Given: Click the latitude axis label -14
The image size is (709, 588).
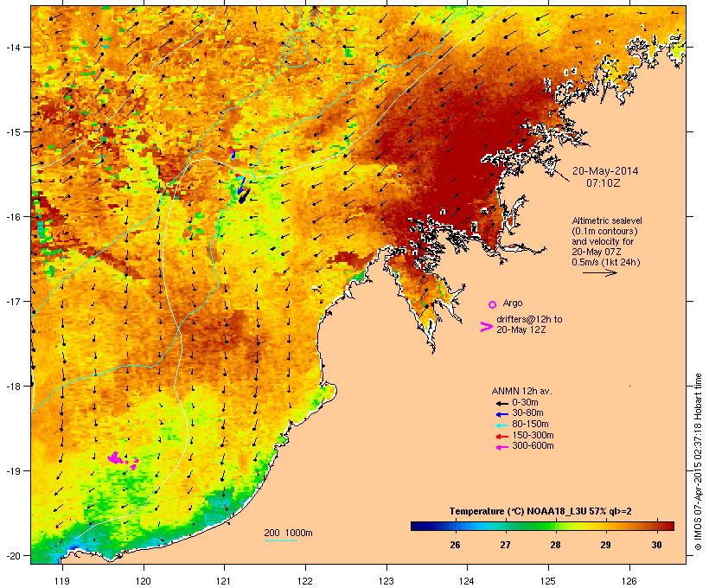Looking at the screenshot, I should pyautogui.click(x=13, y=47).
